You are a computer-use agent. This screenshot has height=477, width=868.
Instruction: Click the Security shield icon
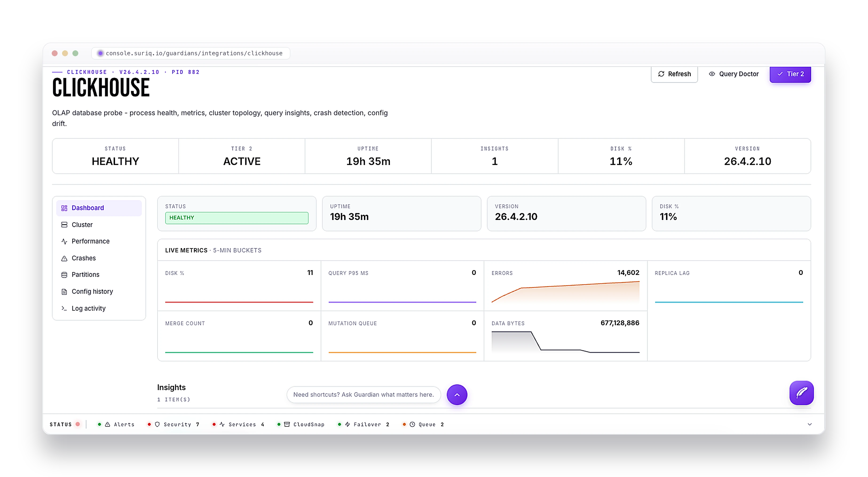157,424
